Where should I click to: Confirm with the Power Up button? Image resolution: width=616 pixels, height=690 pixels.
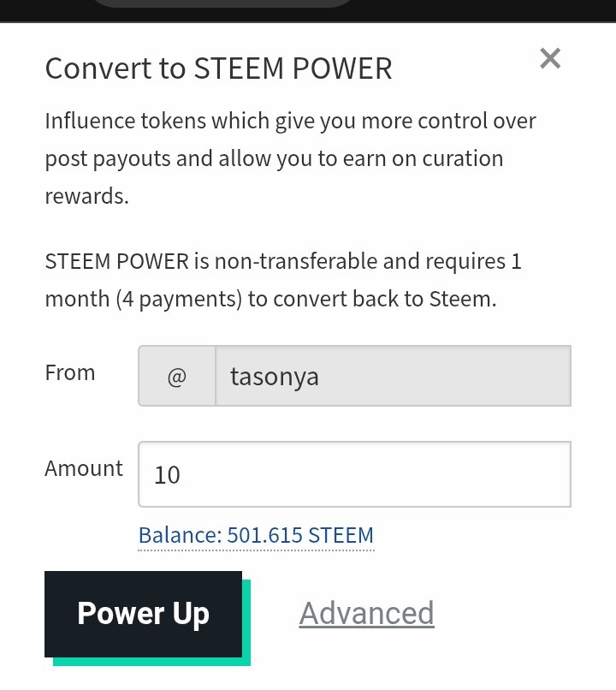point(144,614)
